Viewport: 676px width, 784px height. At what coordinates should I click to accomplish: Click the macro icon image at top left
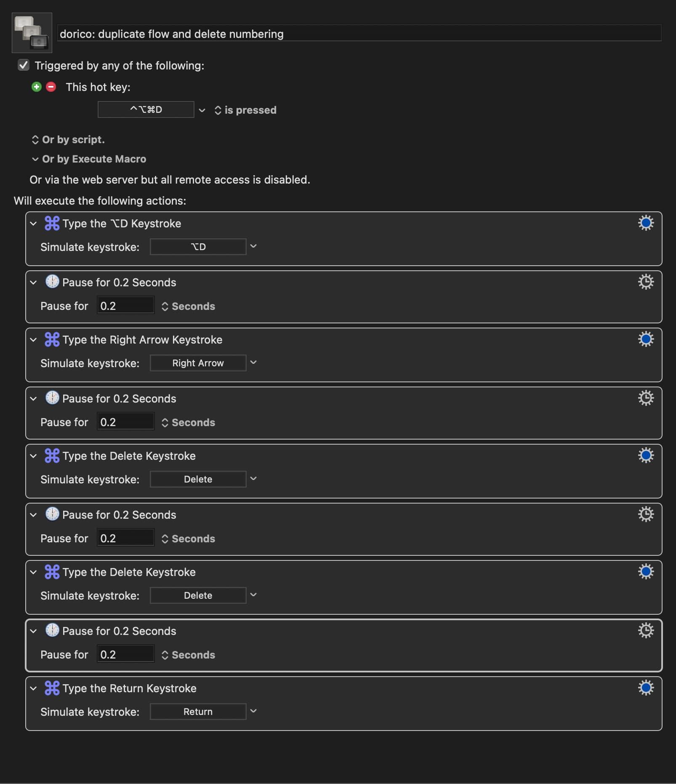click(32, 33)
